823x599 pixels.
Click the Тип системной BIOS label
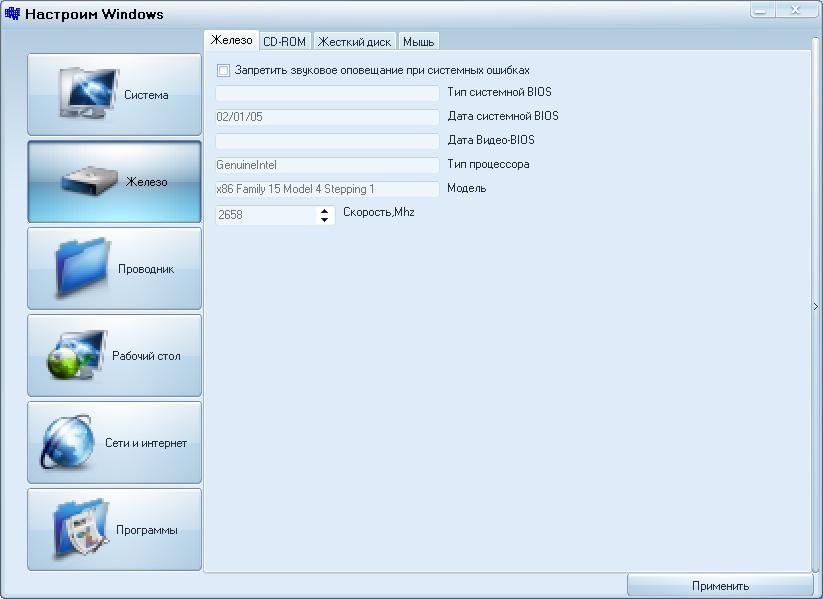coord(499,92)
